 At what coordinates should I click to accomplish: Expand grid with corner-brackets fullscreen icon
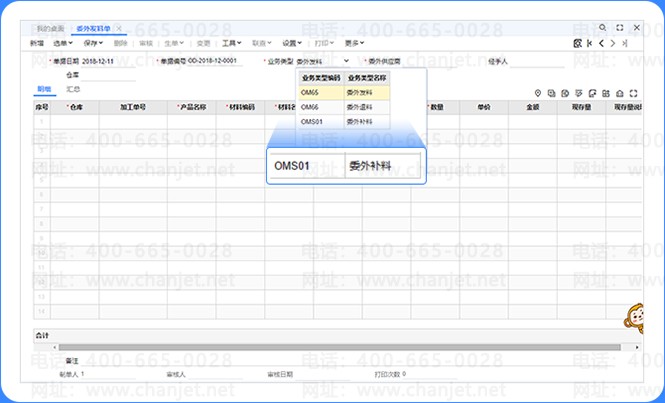click(x=634, y=93)
